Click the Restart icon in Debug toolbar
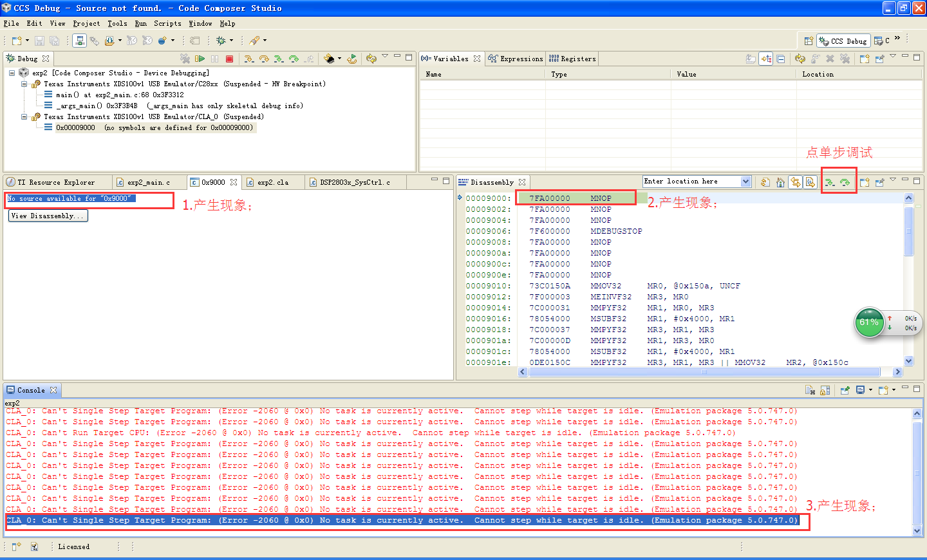 [352, 59]
